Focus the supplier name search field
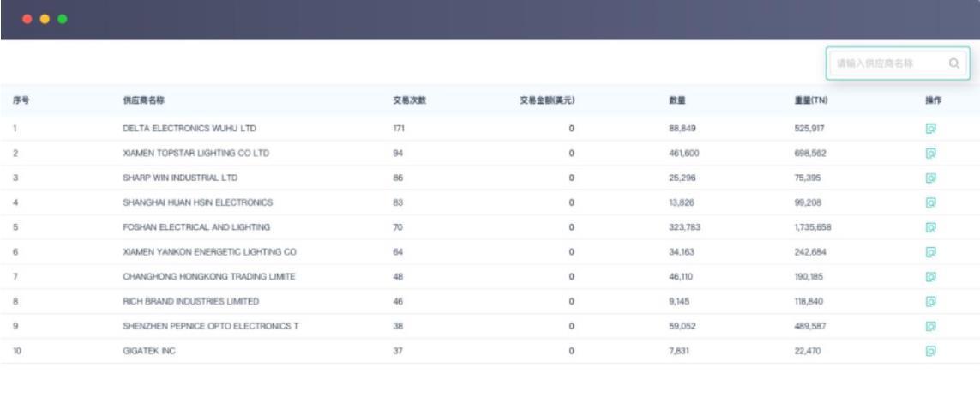 (898, 63)
